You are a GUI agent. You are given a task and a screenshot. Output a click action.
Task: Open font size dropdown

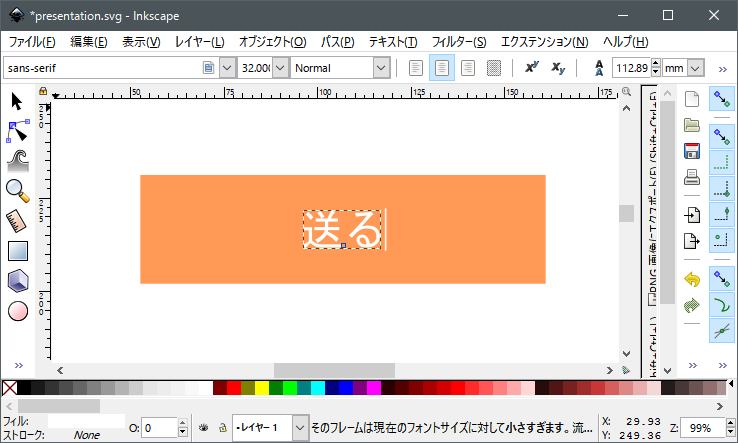[x=280, y=68]
